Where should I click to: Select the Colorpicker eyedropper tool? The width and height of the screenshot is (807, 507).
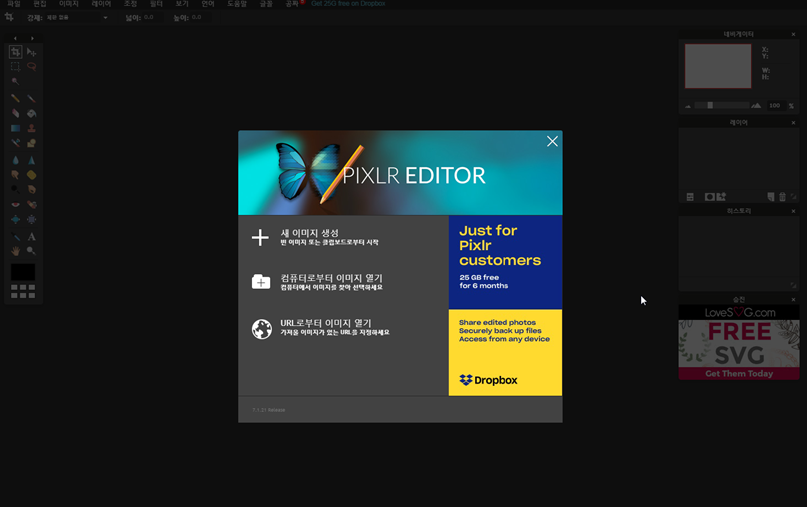point(15,236)
